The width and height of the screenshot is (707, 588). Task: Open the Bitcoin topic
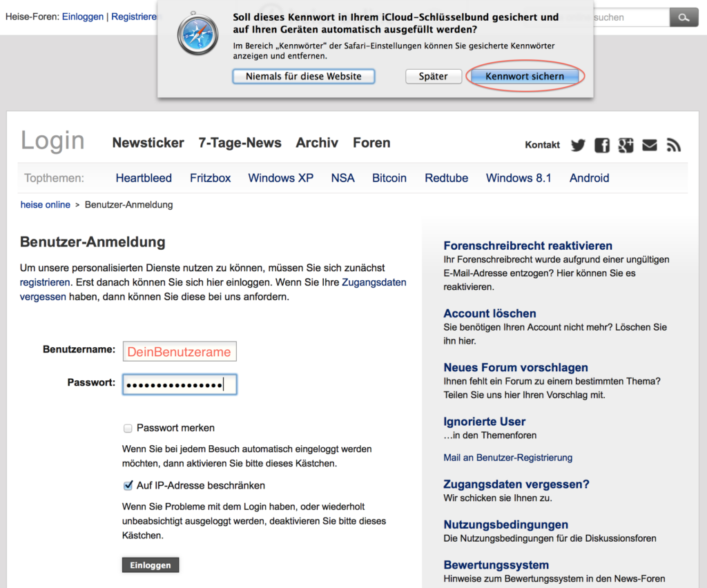[389, 178]
